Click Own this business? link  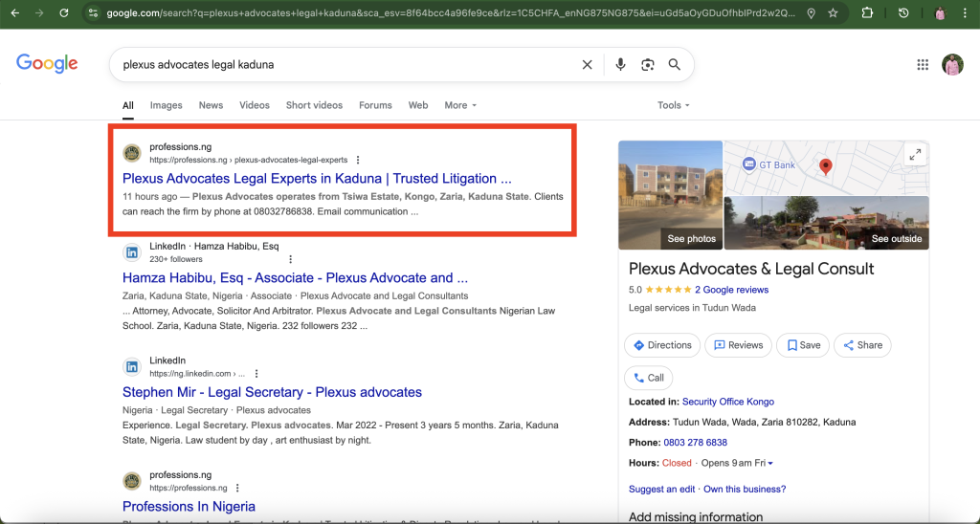(745, 489)
